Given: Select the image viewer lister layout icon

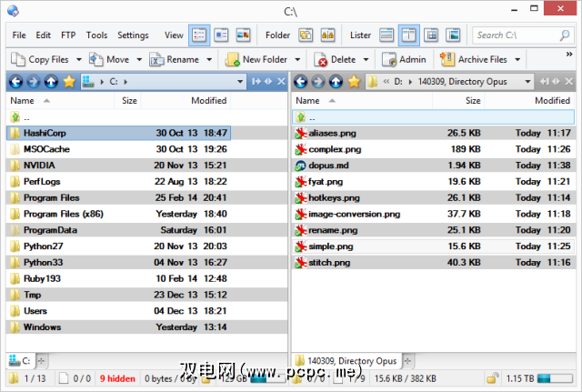Looking at the screenshot, I should [x=453, y=35].
